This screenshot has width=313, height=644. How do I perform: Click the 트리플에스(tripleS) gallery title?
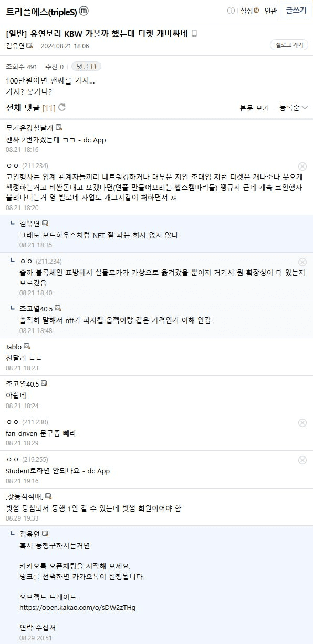point(41,11)
